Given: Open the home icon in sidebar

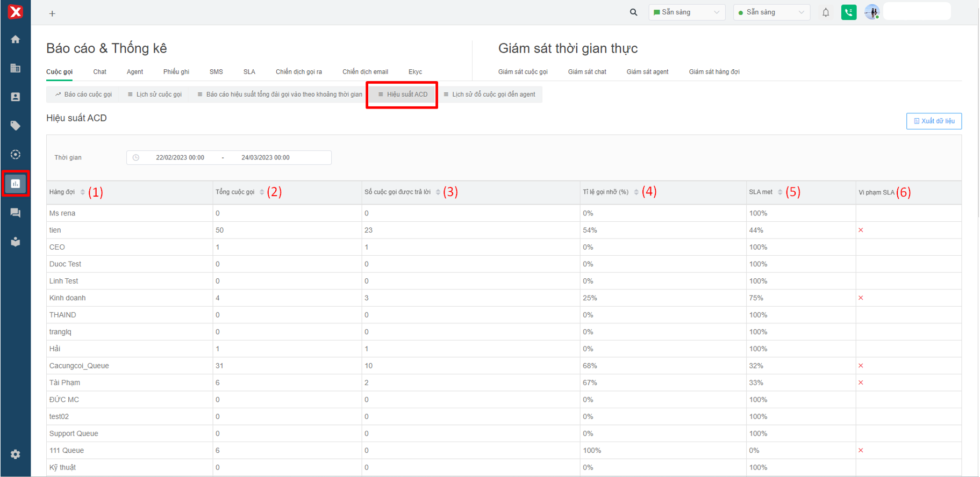Looking at the screenshot, I should (x=16, y=39).
